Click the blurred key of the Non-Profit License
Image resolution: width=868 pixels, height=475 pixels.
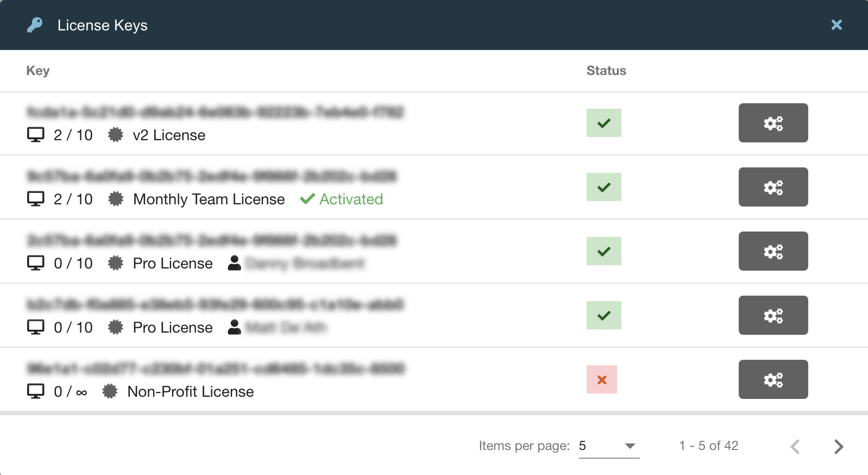coord(216,368)
